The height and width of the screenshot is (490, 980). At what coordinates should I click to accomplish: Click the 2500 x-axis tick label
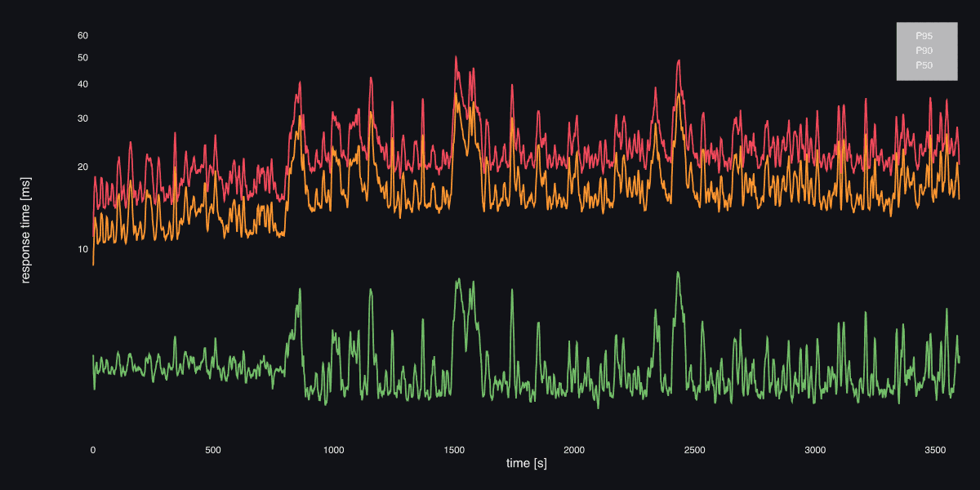(695, 450)
